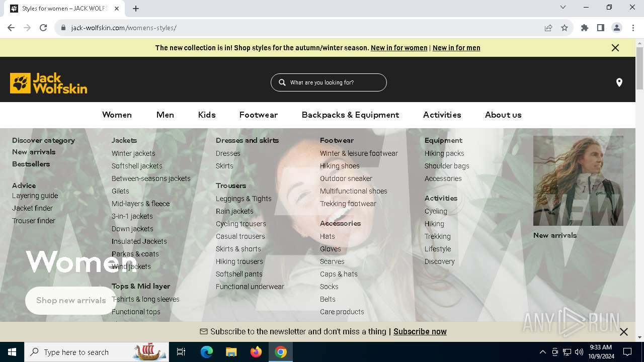Open File Explorer from the taskbar
The height and width of the screenshot is (362, 644).
pyautogui.click(x=231, y=352)
